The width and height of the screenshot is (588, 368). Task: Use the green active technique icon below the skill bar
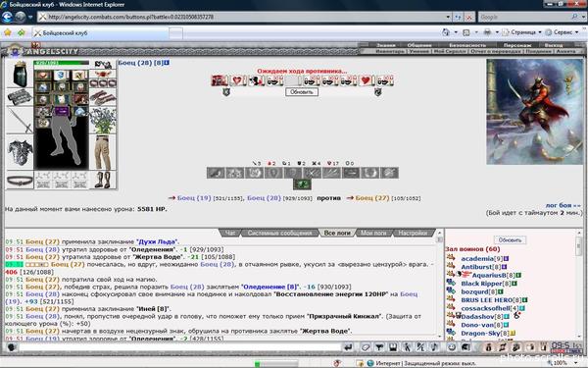tap(302, 184)
